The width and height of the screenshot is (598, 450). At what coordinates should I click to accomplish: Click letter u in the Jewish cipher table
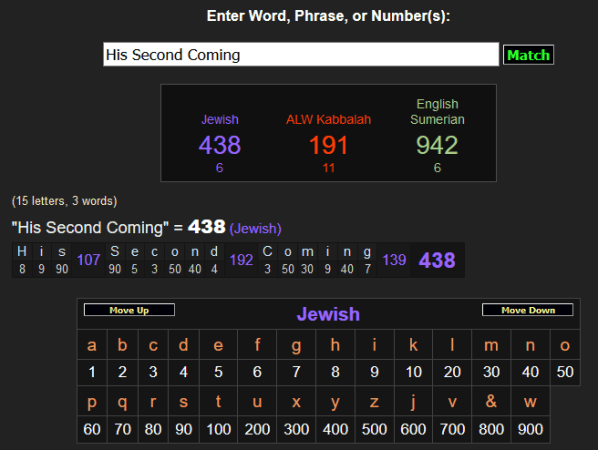257,402
